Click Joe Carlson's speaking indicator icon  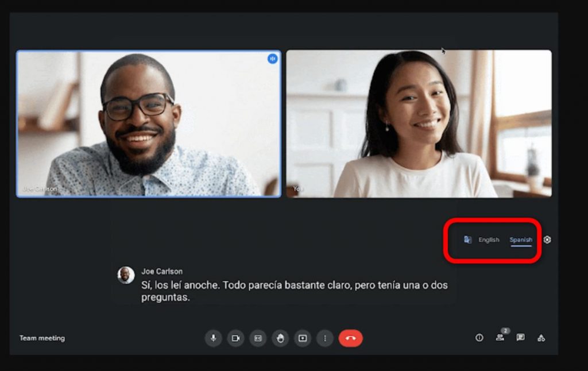coord(272,59)
